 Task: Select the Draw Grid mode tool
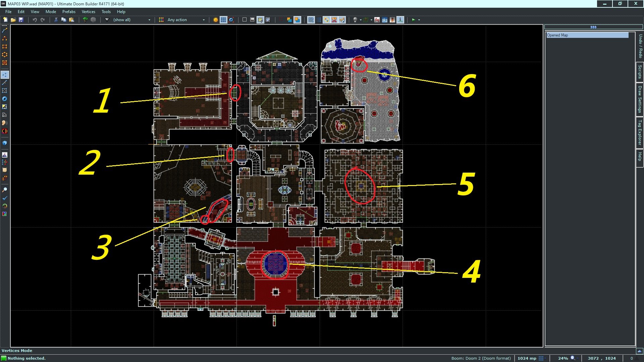pos(5,63)
